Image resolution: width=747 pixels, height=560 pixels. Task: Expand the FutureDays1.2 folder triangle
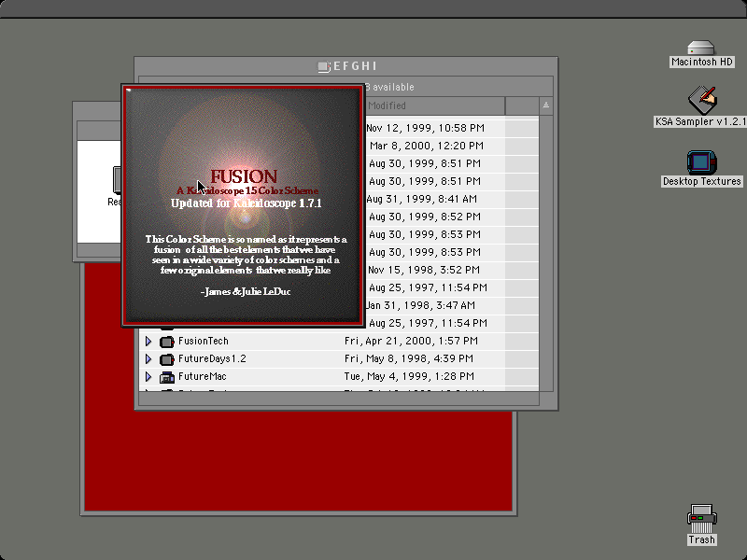click(x=148, y=358)
